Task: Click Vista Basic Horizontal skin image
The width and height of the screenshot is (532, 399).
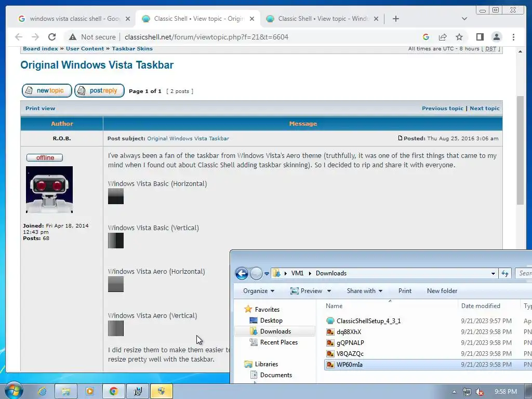Action: coord(116,196)
